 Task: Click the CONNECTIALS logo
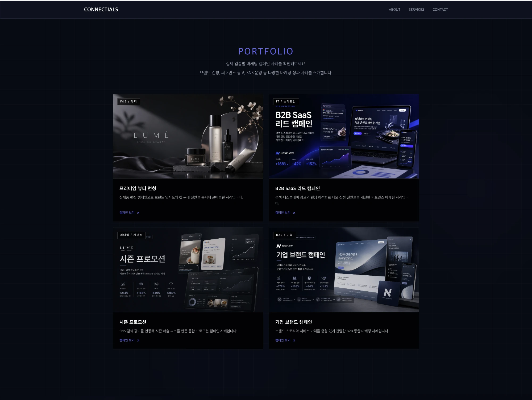[x=101, y=10]
